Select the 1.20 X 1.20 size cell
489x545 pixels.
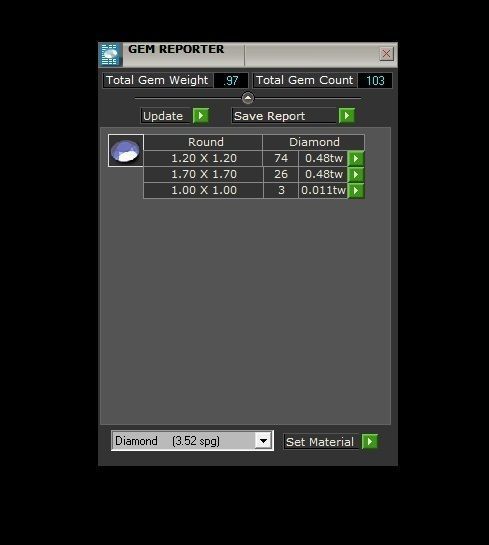pyautogui.click(x=203, y=158)
